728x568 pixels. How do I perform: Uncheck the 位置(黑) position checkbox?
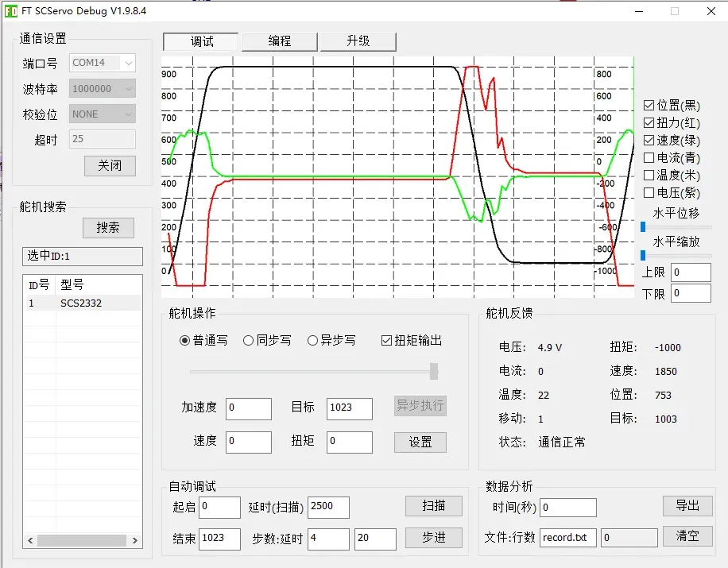point(649,106)
